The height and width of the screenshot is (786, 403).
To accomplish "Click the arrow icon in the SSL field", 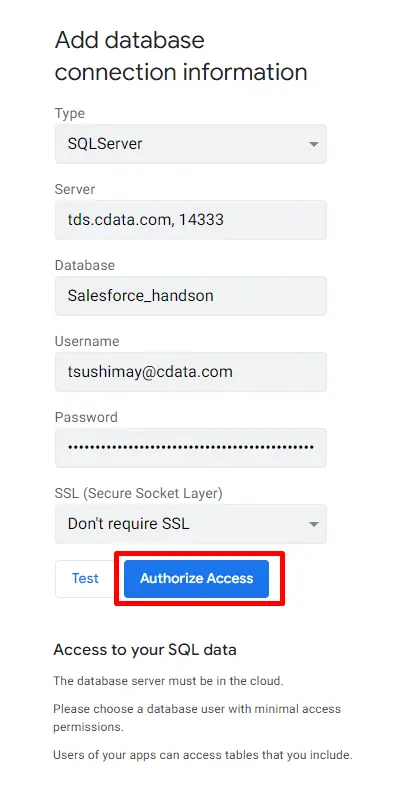I will (313, 524).
